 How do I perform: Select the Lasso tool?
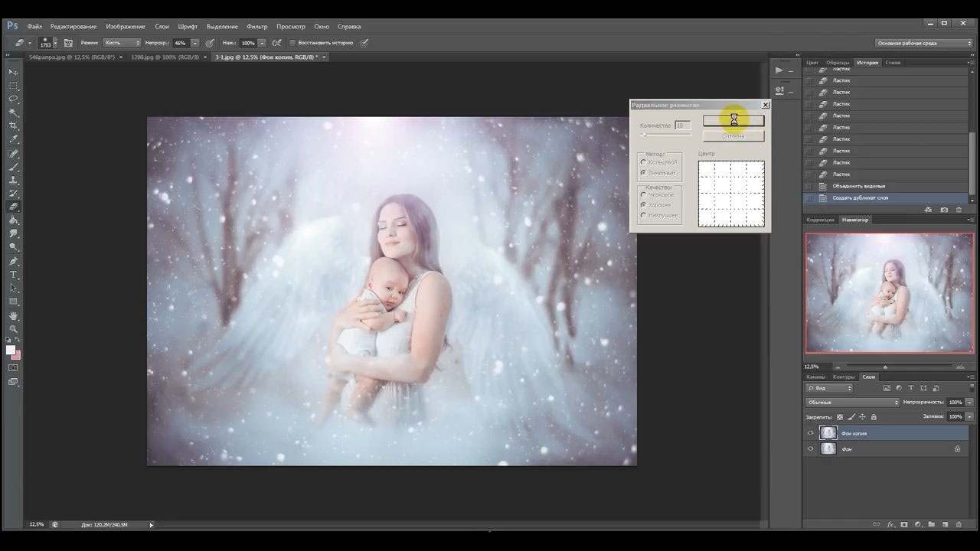13,99
